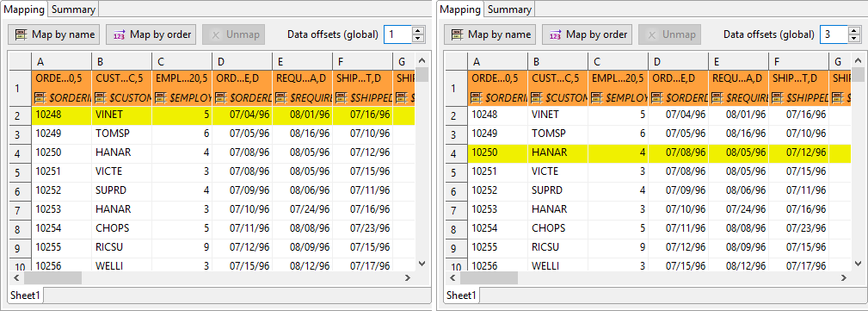Screen dimensions: 868x311
Task: Click $EMPLOY mapping icon in left column C
Action: pos(161,98)
